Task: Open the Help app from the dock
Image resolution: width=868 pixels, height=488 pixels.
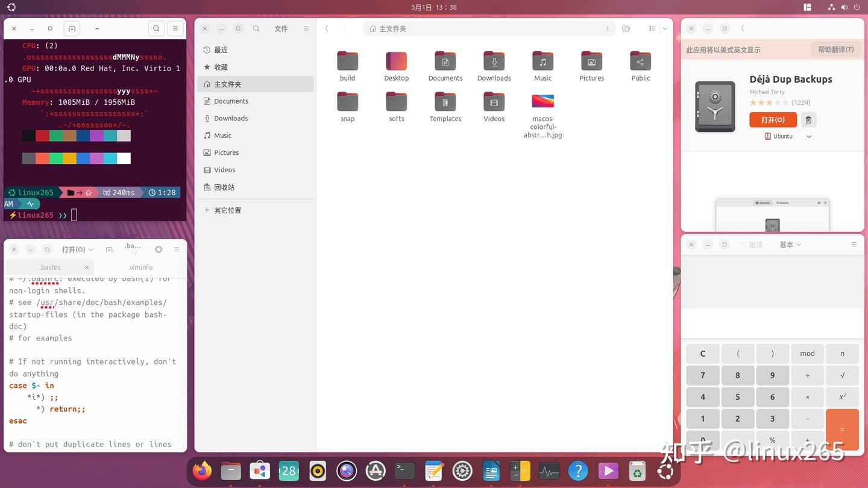Action: coord(578,471)
